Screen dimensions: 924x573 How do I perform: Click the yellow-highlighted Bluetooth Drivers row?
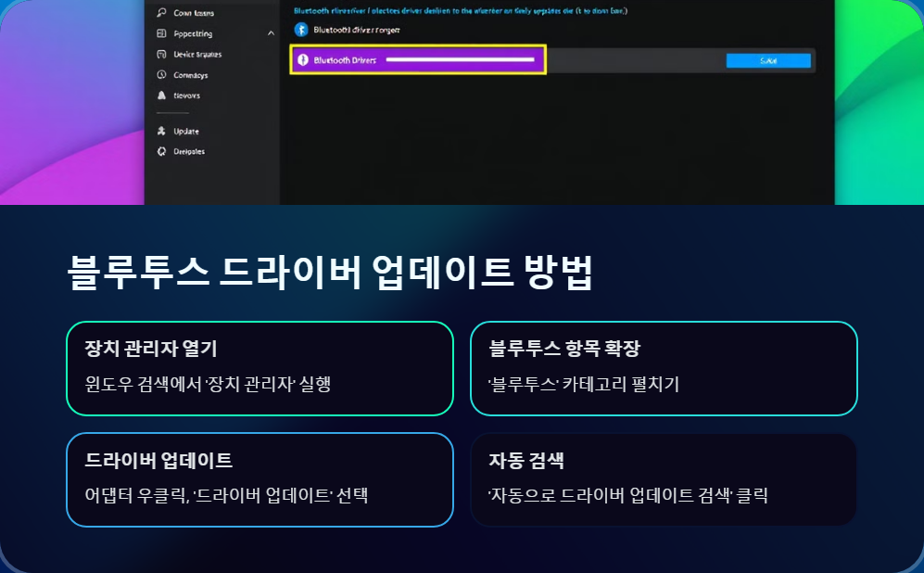point(417,58)
